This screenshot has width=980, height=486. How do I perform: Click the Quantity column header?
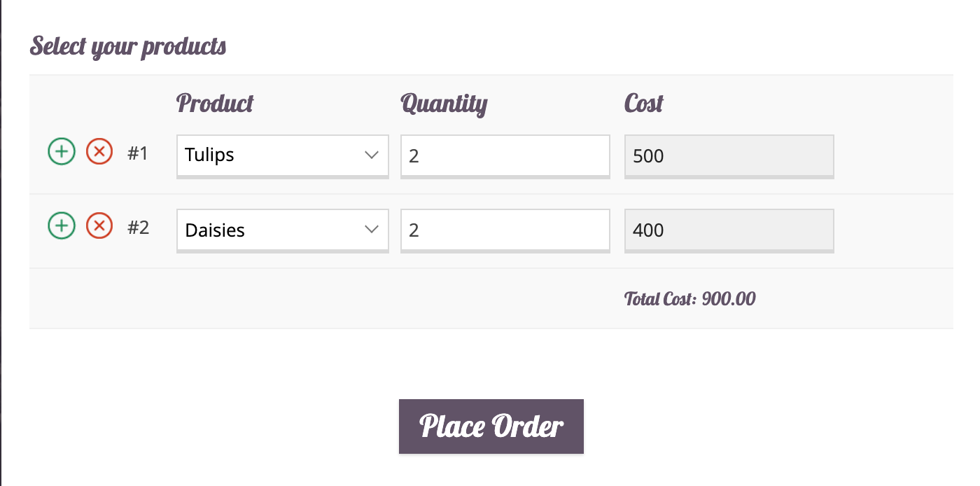point(444,104)
